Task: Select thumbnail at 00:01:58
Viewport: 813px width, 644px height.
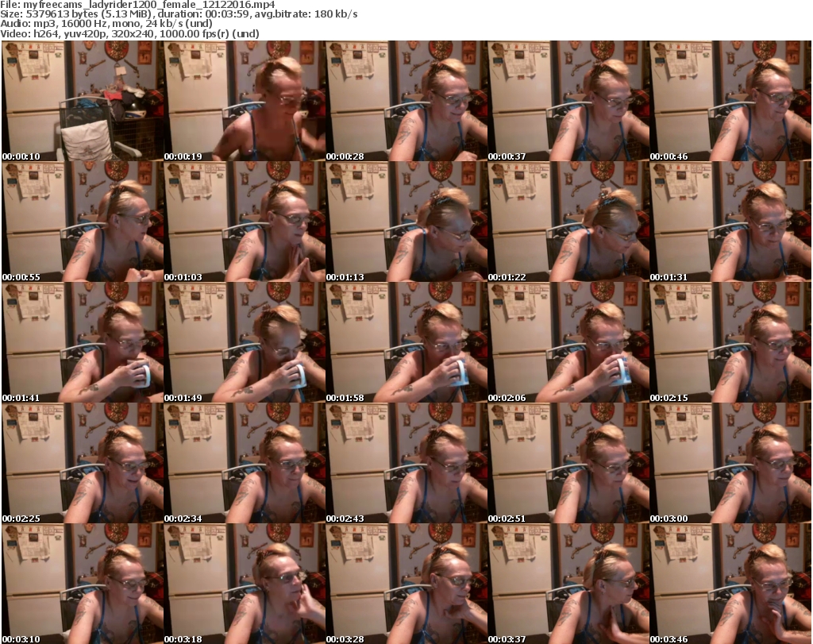Action: pos(406,343)
